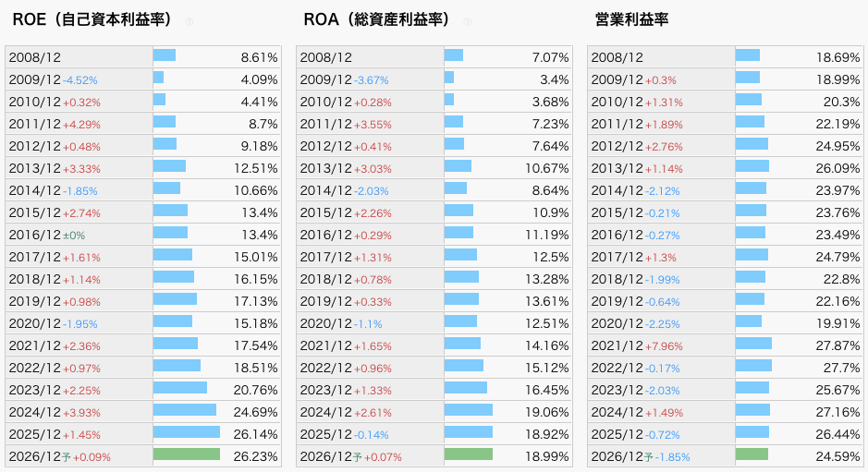Click the green 2026/12 forecast ROA bar
The width and height of the screenshot is (868, 472).
pyautogui.click(x=469, y=454)
